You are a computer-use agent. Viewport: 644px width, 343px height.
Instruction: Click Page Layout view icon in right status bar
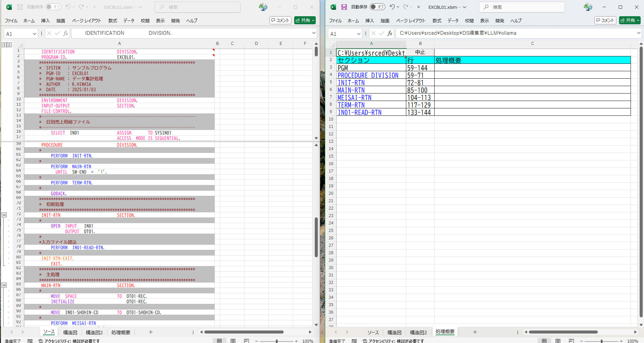coord(558,341)
